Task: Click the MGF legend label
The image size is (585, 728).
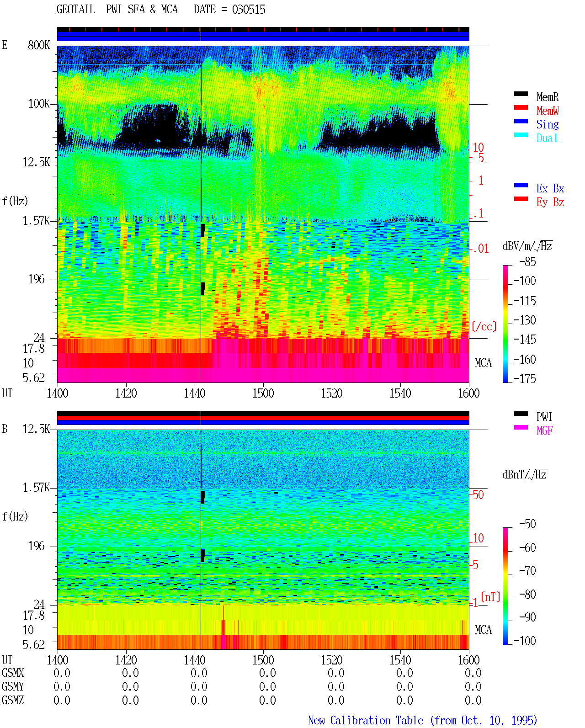Action: (x=544, y=430)
